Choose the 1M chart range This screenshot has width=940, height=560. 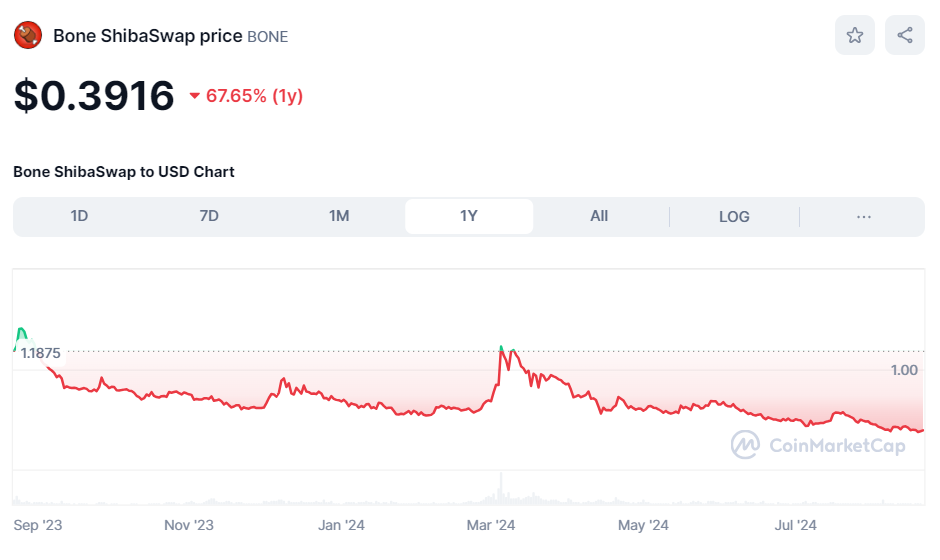[339, 216]
